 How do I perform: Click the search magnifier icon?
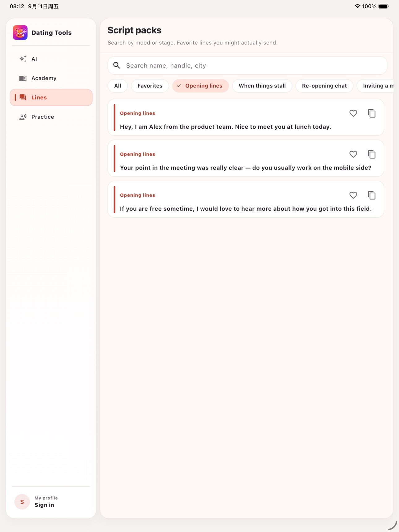(117, 65)
